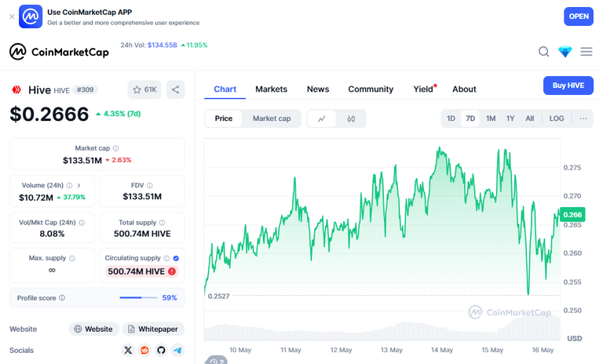
Task: Click the verified circulating supply badge
Action: tap(176, 258)
